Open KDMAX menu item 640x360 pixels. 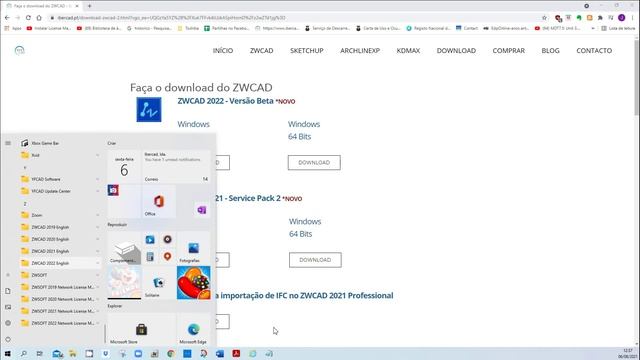point(408,51)
